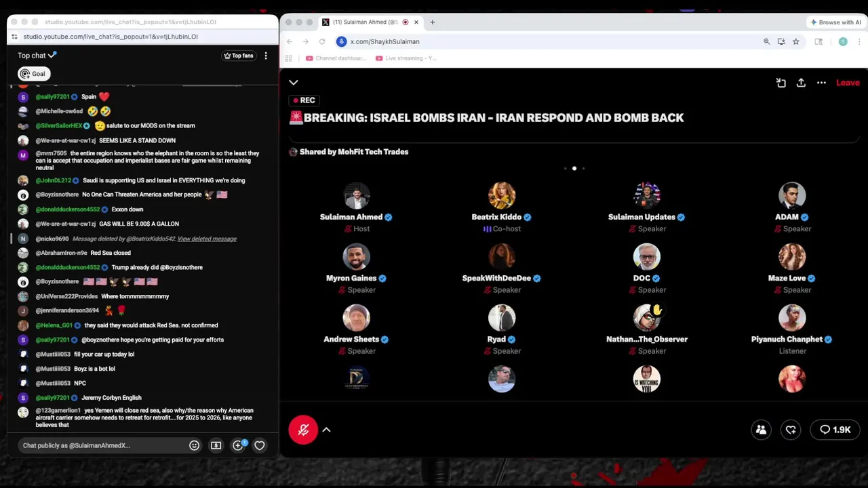Screen dimensions: 868x488
Task: Open the apps grid icon on bookmarks bar
Action: tap(289, 58)
